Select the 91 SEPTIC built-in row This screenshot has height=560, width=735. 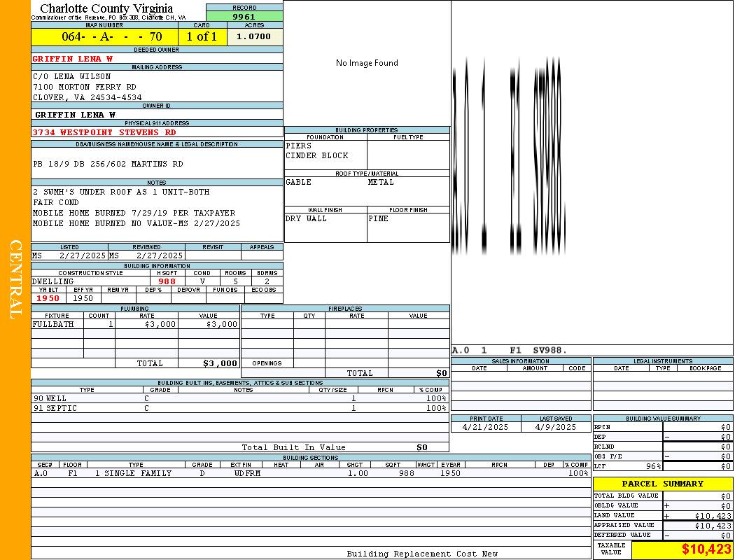point(238,408)
